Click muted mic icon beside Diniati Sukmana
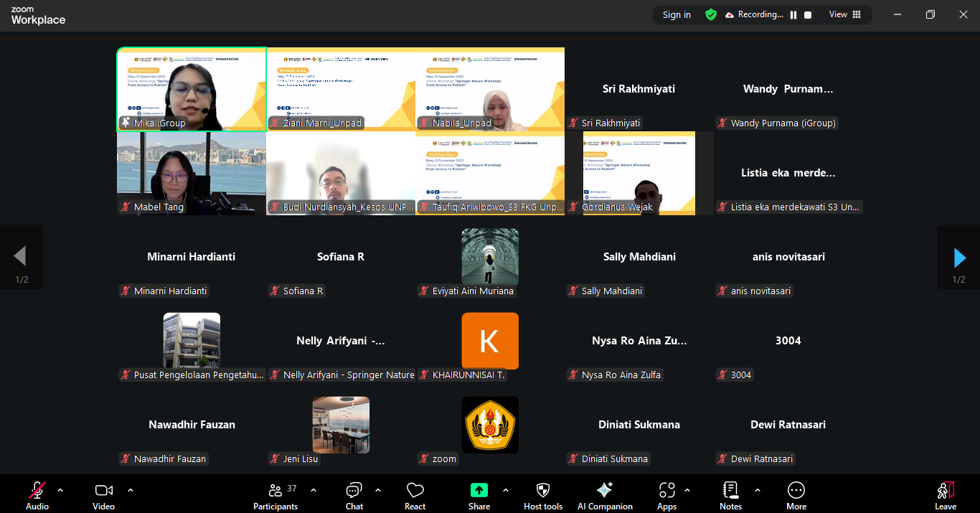The image size is (980, 513). pyautogui.click(x=573, y=459)
